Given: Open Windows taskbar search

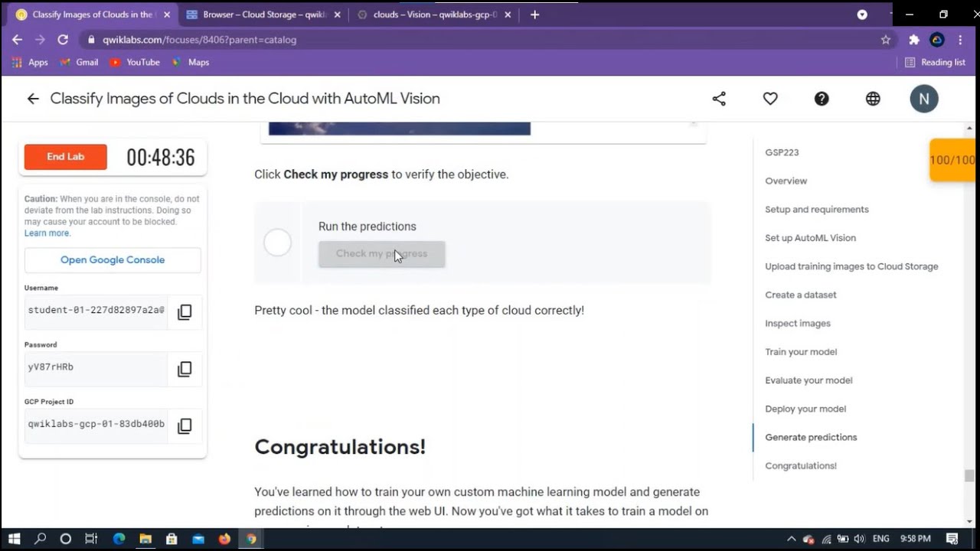Looking at the screenshot, I should coord(40,539).
